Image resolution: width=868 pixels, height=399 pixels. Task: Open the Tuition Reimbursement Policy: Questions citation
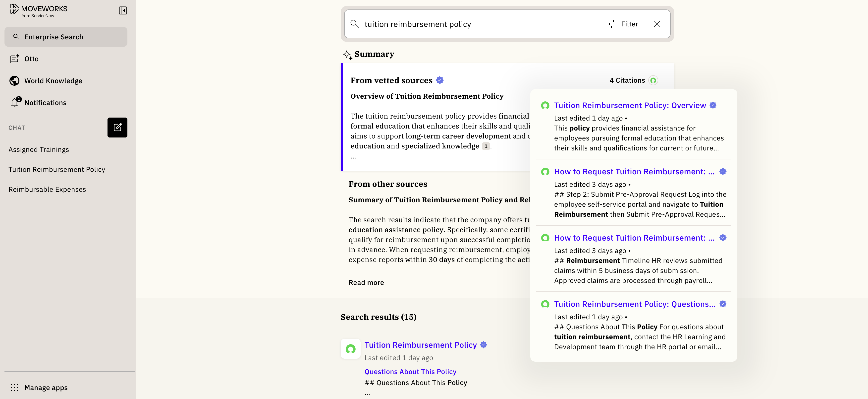point(635,304)
